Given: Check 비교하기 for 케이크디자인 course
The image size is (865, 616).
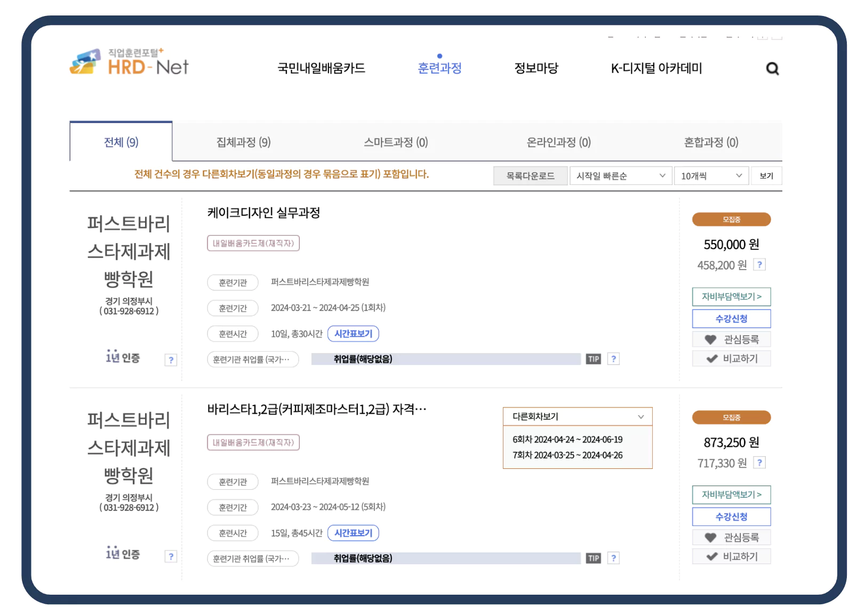Looking at the screenshot, I should coord(731,359).
